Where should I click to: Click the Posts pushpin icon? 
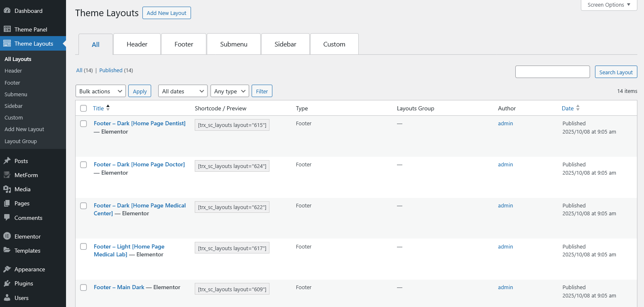pos(7,161)
